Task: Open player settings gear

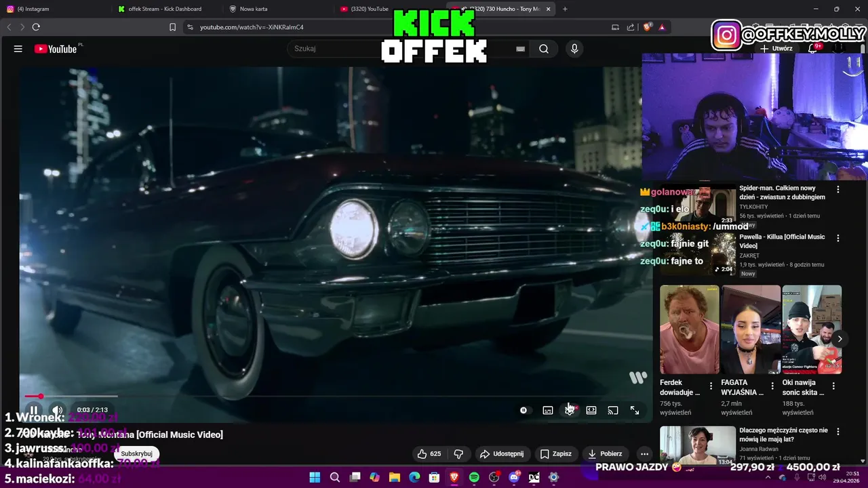Action: 570,410
